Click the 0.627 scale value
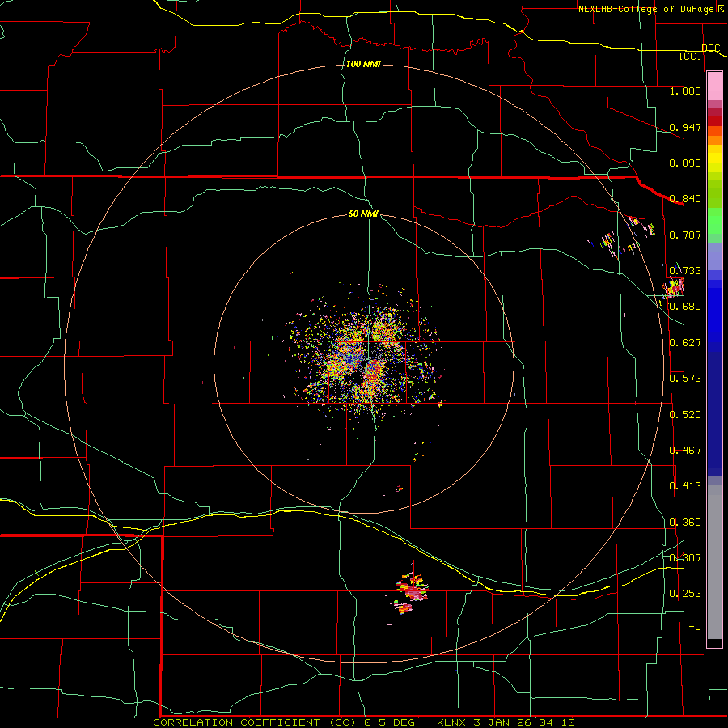This screenshot has height=728, width=728. pos(685,343)
